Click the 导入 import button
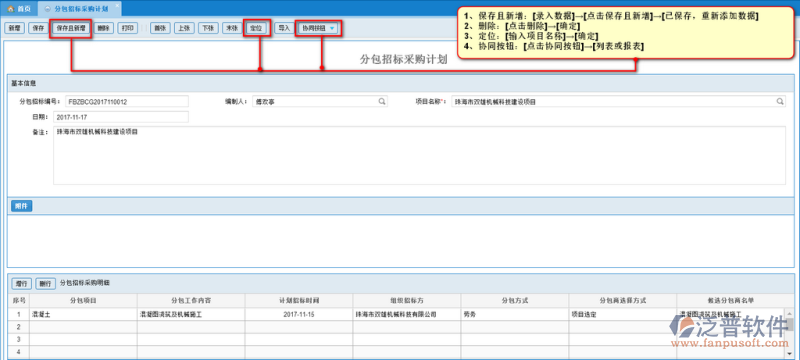This screenshot has height=360, width=800. tap(284, 29)
